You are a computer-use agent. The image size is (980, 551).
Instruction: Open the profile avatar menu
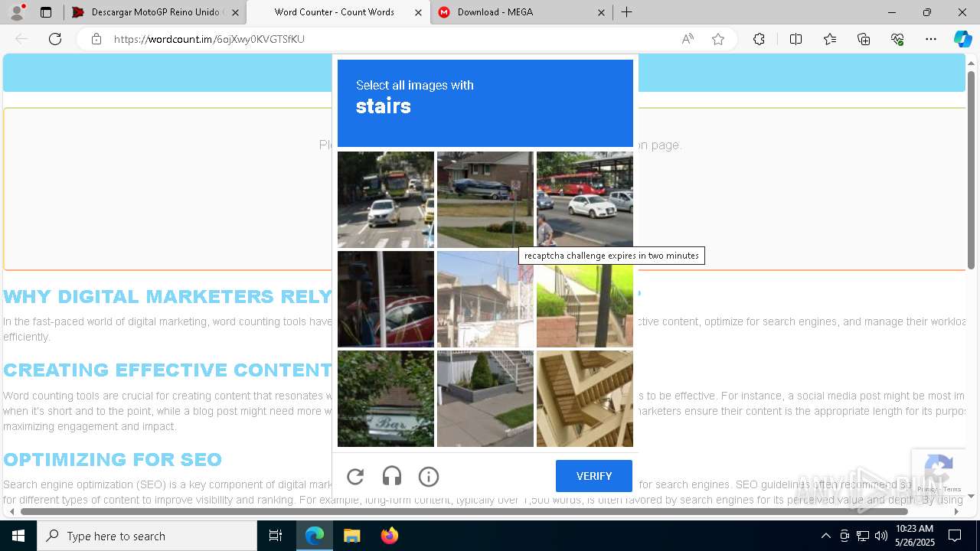tap(17, 12)
